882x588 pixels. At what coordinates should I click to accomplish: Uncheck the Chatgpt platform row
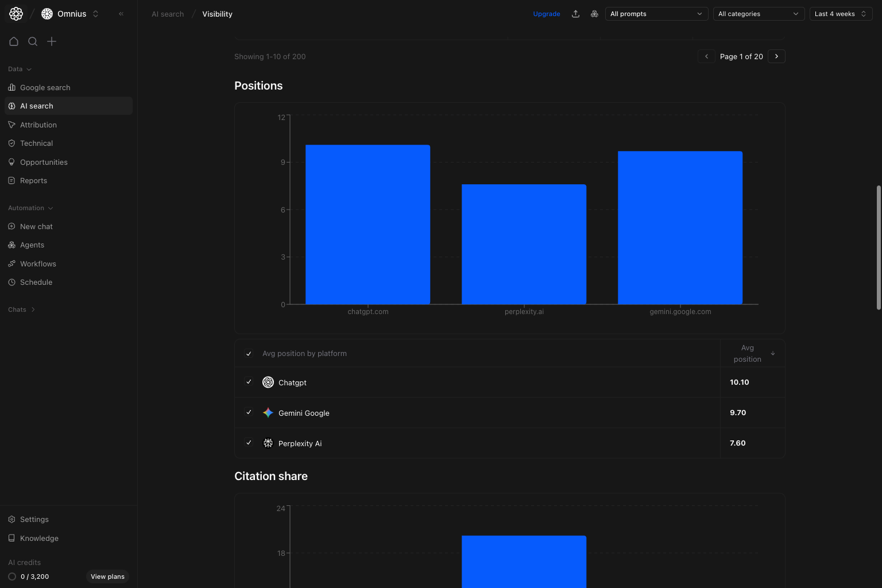tap(249, 382)
